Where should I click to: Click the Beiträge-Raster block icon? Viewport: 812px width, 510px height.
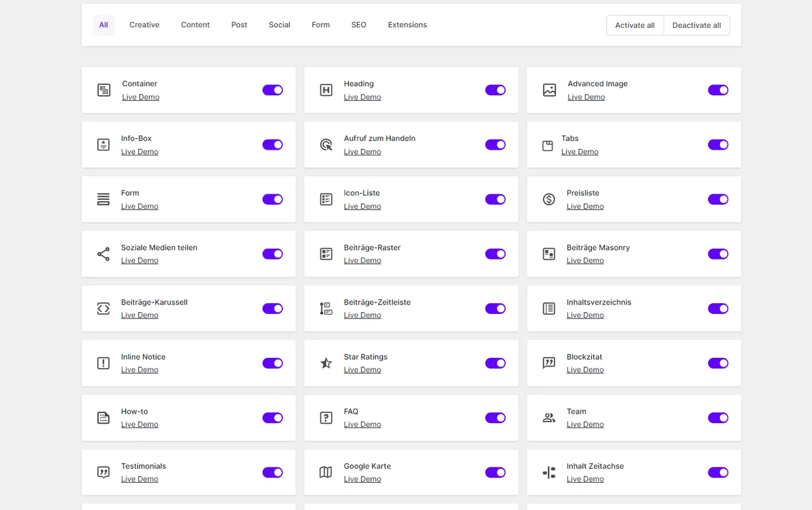point(326,254)
